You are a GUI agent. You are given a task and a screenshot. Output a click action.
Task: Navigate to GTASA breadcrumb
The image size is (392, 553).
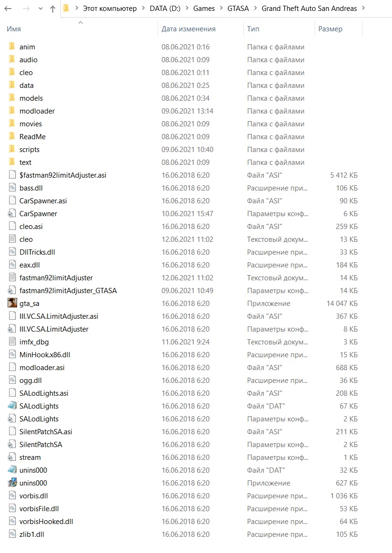pos(238,9)
